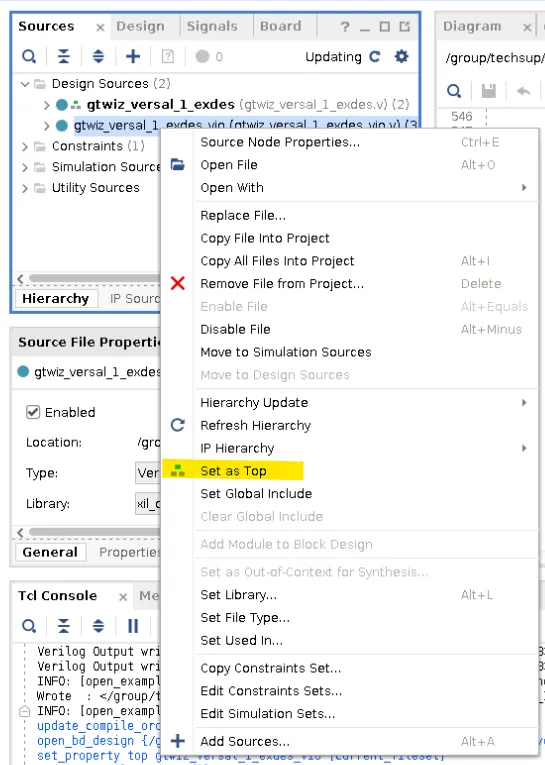Select Remove File from Project option
This screenshot has width=545, height=765.
click(282, 283)
